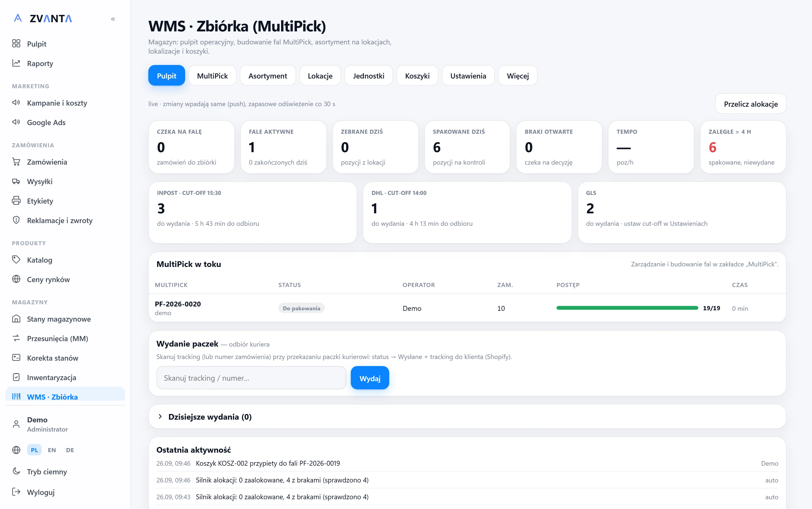Image resolution: width=812 pixels, height=509 pixels.
Task: Switch the language to DE
Action: [x=70, y=450]
